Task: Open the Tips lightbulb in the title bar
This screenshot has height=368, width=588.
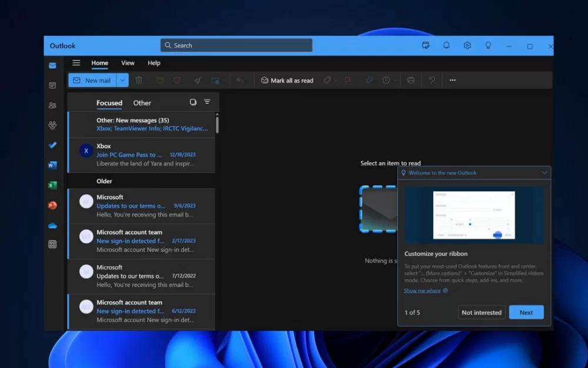Action: (x=488, y=45)
